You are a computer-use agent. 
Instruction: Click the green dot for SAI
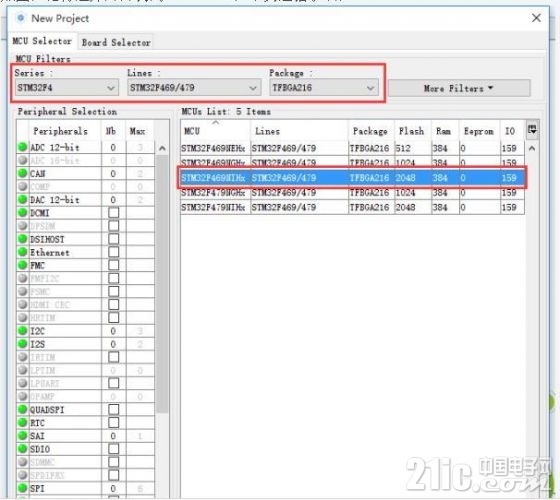pyautogui.click(x=22, y=436)
